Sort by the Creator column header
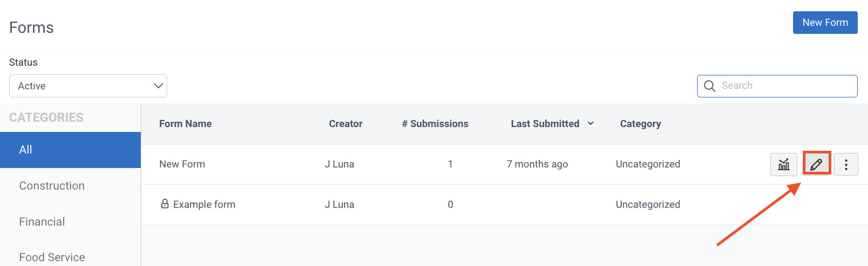Viewport: 868px width, 266px height. pos(346,124)
